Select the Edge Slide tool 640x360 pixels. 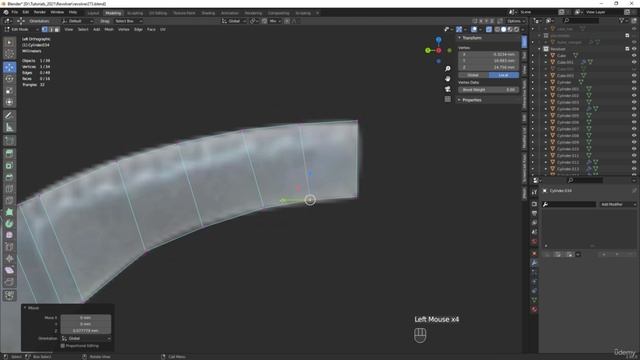[x=9, y=247]
